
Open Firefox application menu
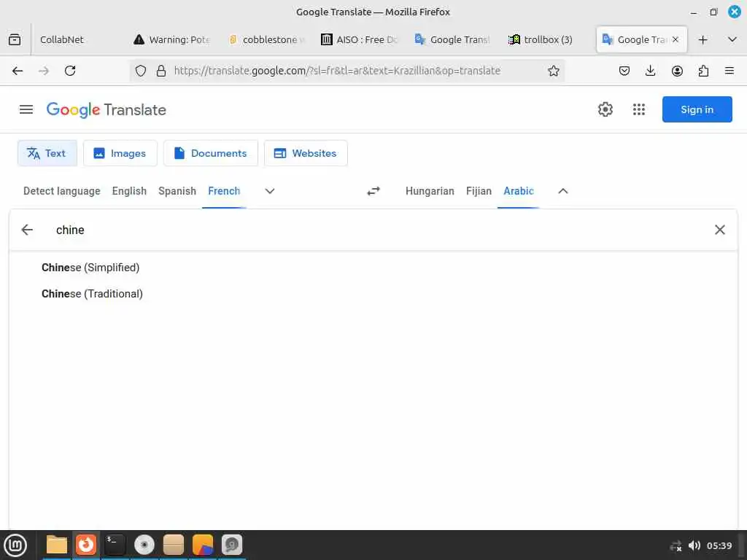pos(729,71)
